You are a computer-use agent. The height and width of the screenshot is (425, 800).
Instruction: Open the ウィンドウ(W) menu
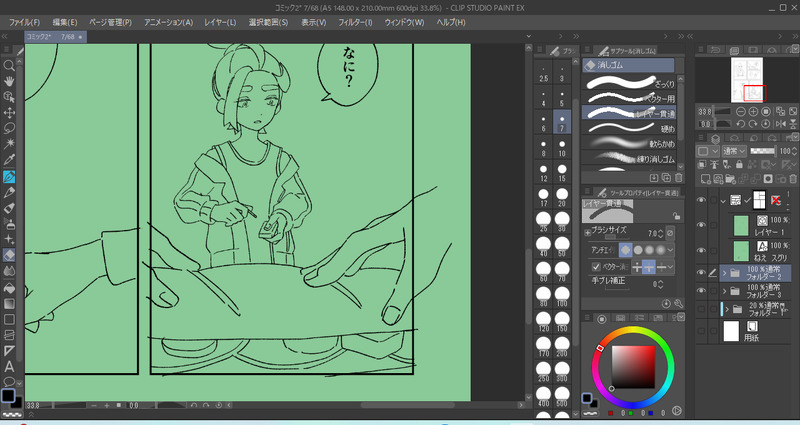[x=404, y=22]
